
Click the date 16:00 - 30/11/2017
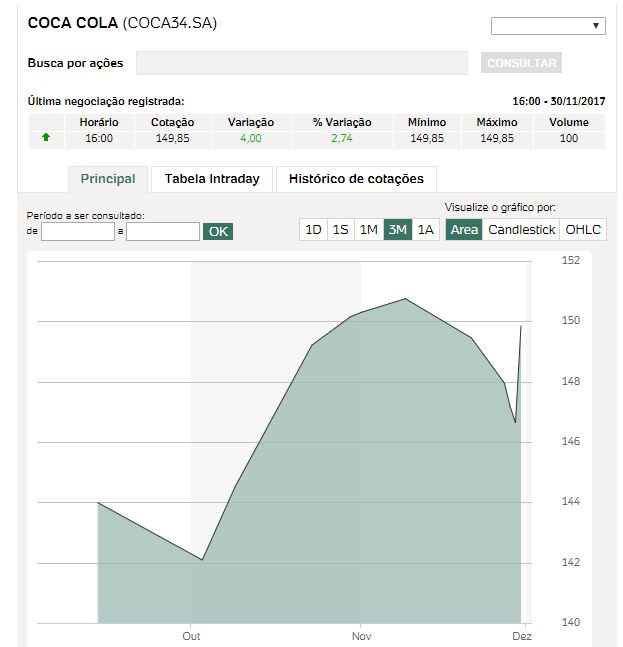[x=559, y=101]
